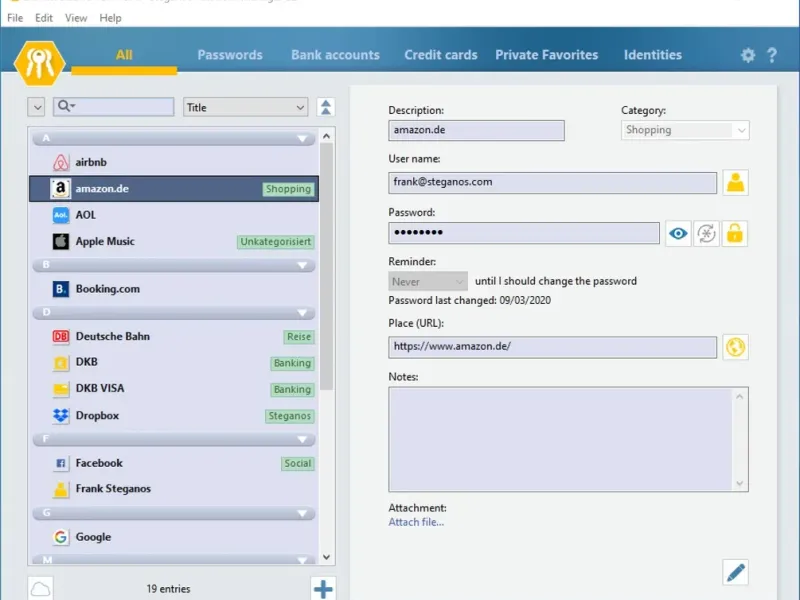Open the Title sort dropdown
The width and height of the screenshot is (800, 600).
click(x=245, y=107)
